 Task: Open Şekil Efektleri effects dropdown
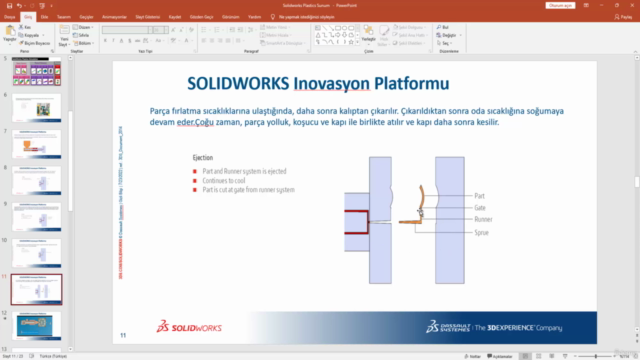(x=409, y=43)
